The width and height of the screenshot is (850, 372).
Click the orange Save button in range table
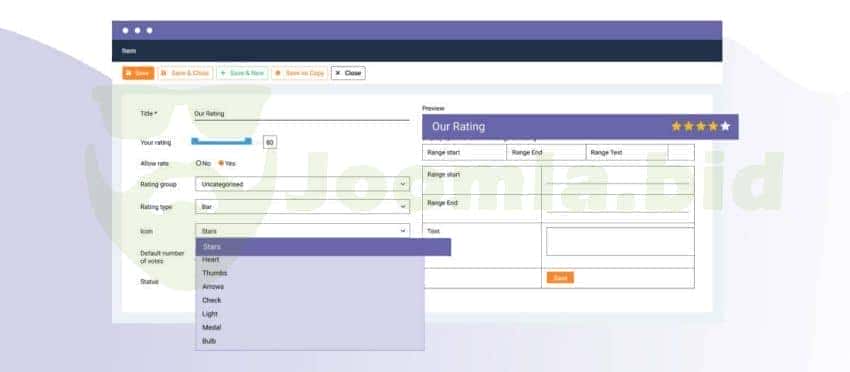pyautogui.click(x=560, y=278)
